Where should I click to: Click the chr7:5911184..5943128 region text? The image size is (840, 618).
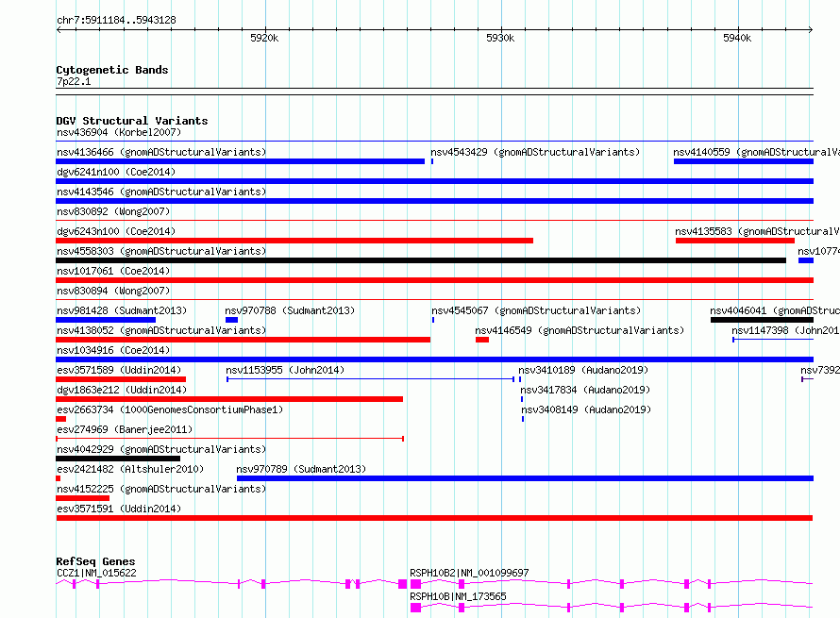pos(116,20)
